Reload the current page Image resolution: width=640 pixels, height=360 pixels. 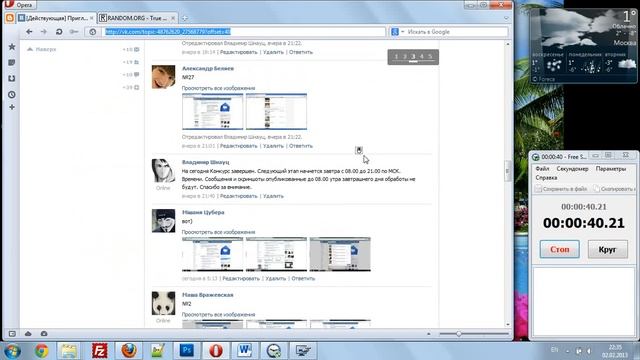59,31
